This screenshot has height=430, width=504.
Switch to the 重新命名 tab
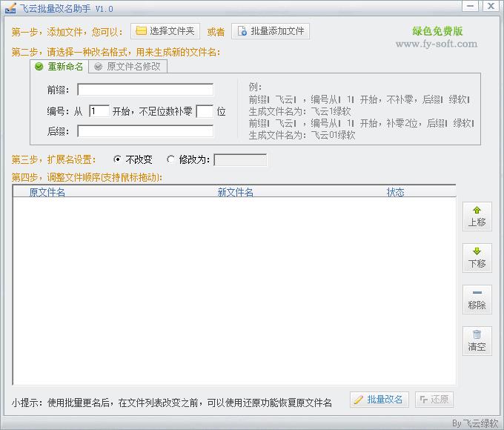click(59, 67)
